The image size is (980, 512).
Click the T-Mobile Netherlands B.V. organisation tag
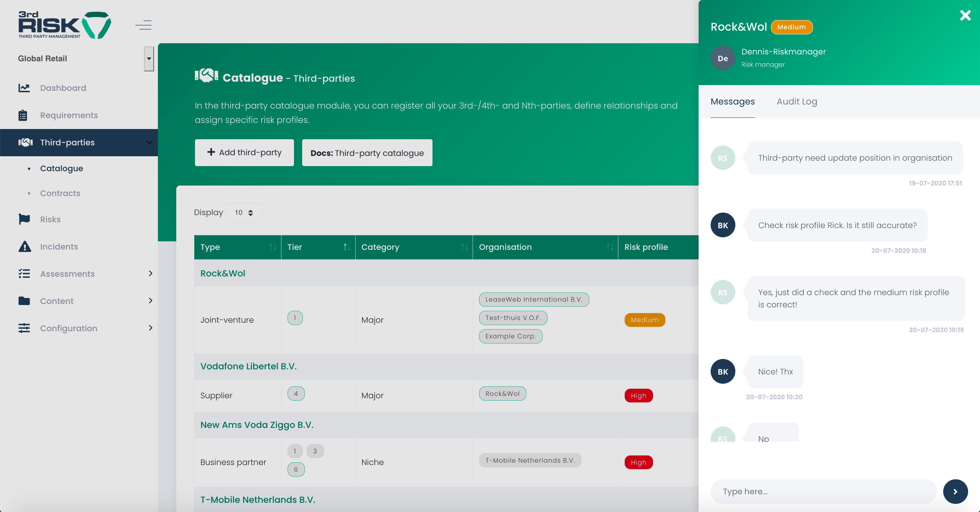(530, 460)
